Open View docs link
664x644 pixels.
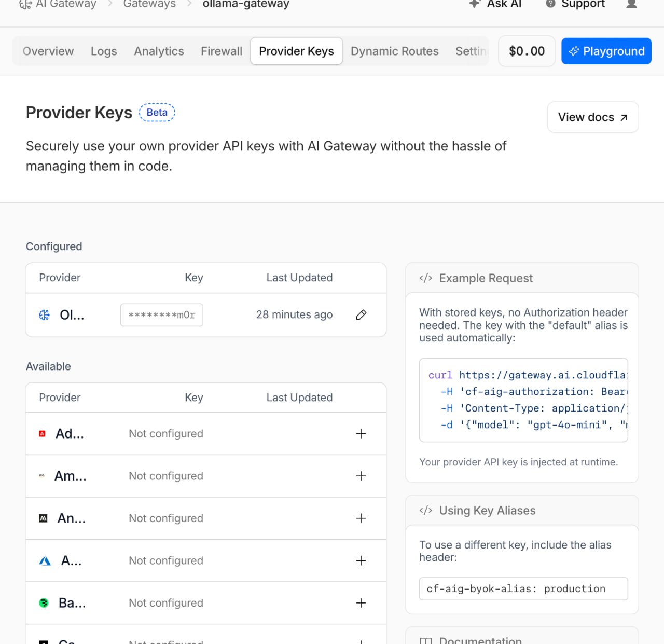point(593,117)
